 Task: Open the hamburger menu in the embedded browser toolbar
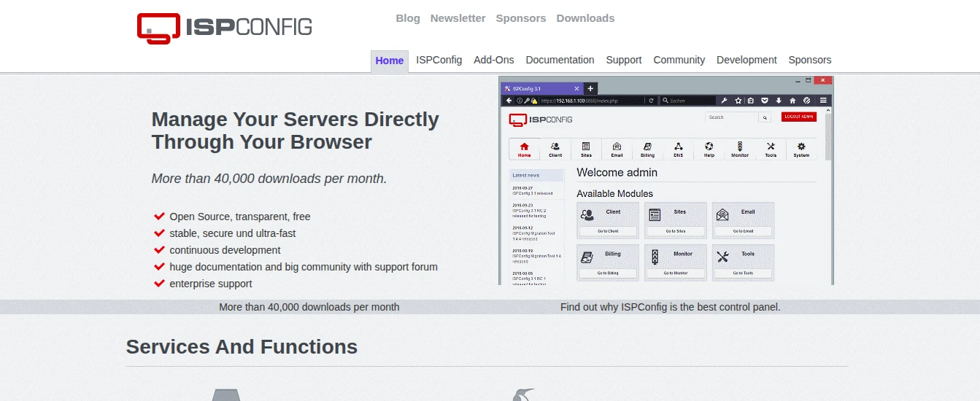(x=823, y=101)
